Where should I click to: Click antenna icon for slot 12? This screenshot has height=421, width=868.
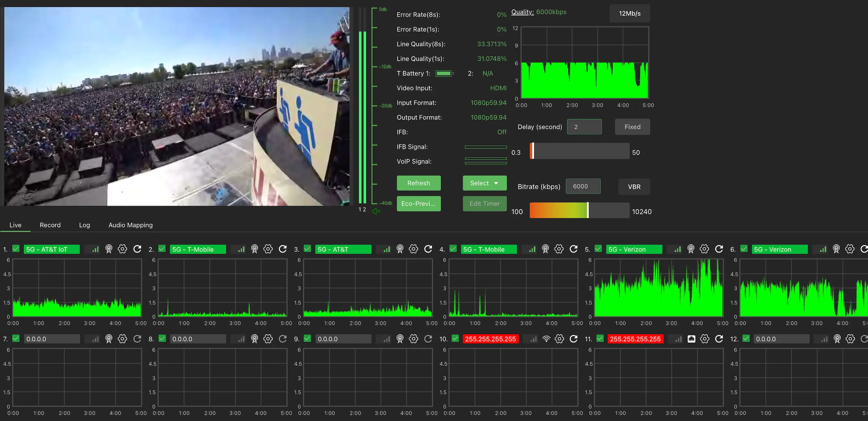pos(837,339)
